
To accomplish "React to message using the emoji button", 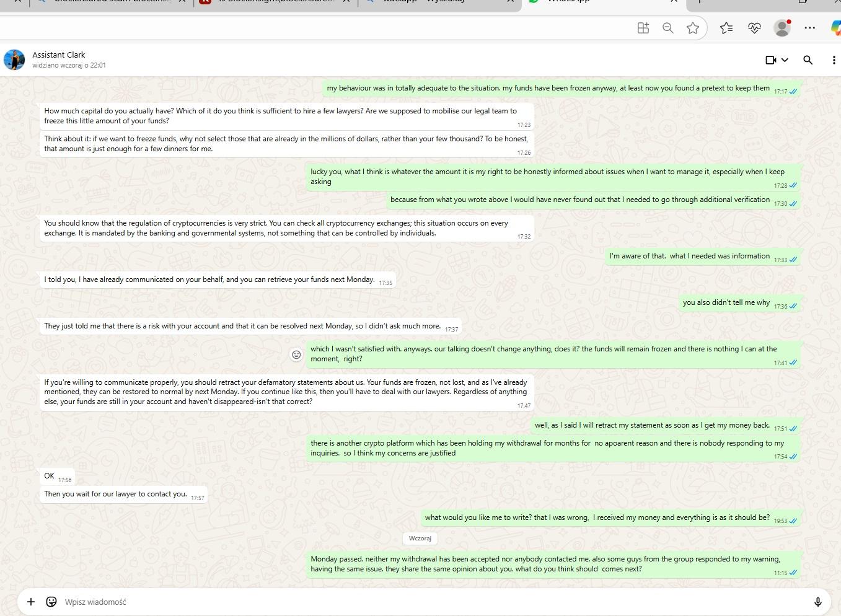I will pyautogui.click(x=296, y=354).
